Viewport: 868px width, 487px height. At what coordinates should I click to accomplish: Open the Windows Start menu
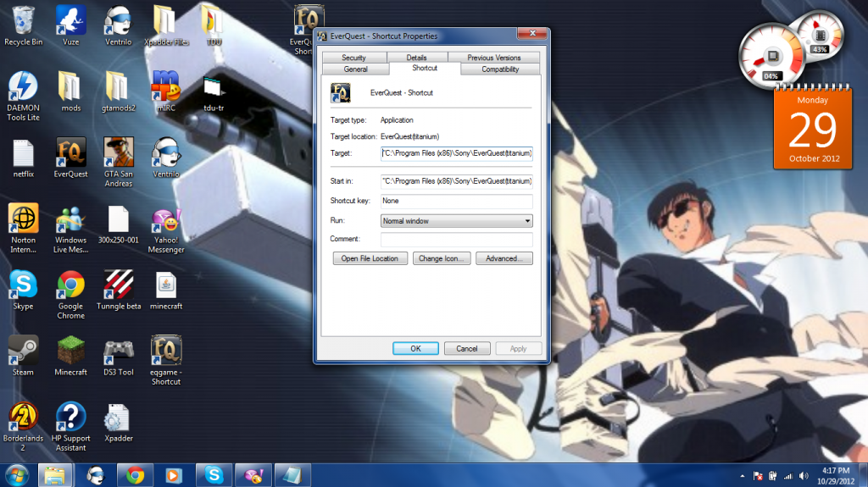[17, 475]
